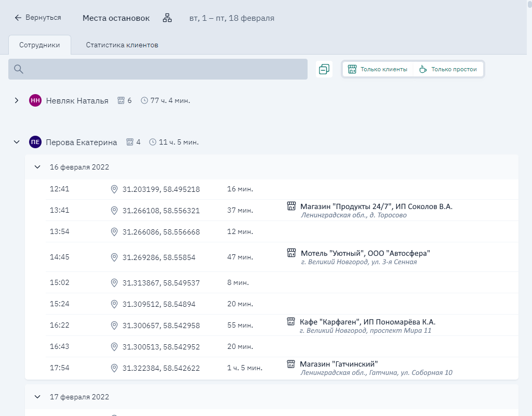Click the organization structure icon
Screen dimensions: 532x416
[x=167, y=18]
